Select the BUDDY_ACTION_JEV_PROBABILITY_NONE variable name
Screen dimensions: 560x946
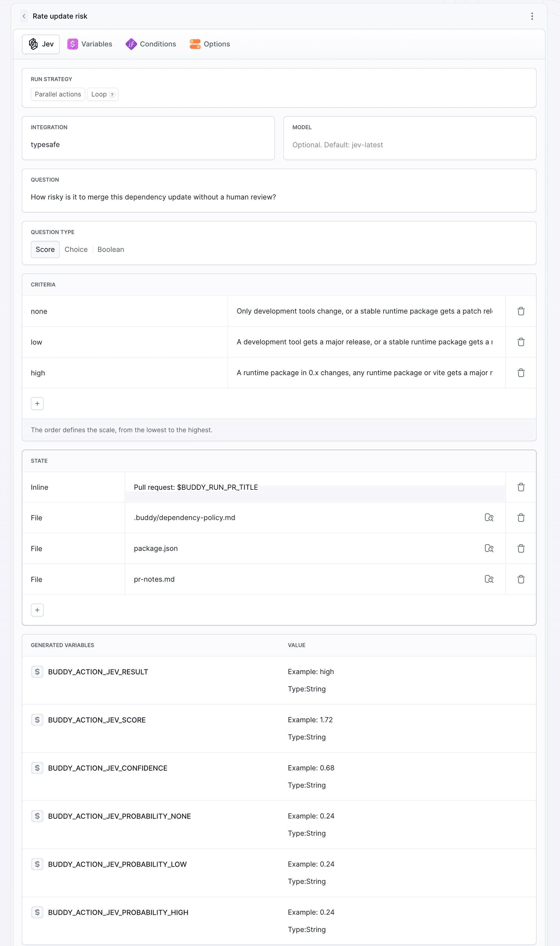119,816
